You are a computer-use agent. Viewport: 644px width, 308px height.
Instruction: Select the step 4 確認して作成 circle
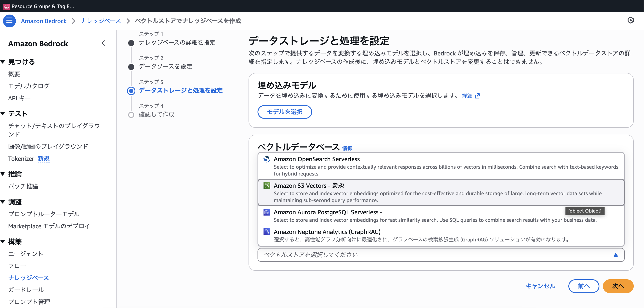(x=131, y=115)
